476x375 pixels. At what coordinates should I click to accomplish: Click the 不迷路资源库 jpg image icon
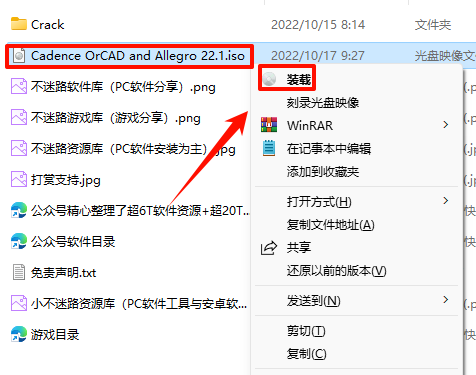coord(19,148)
